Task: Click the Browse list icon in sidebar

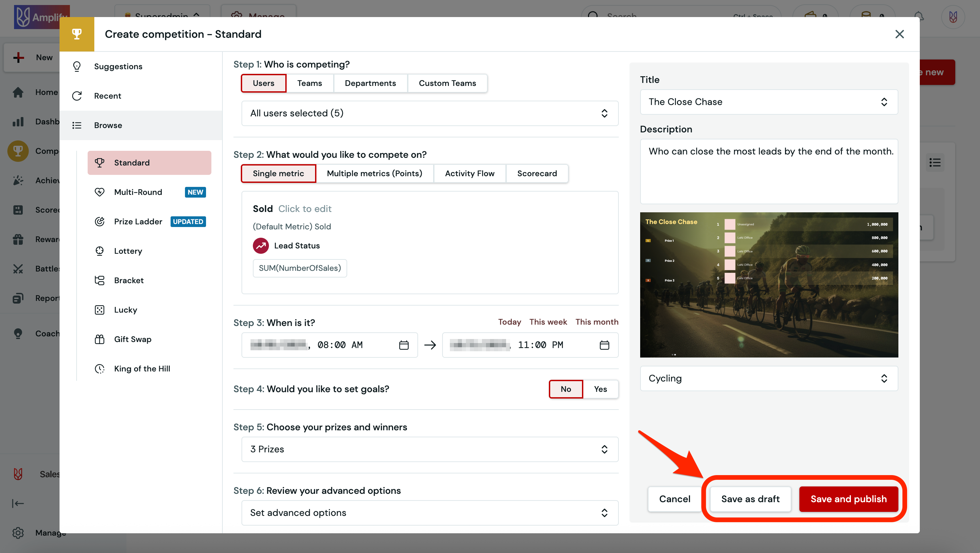Action: (77, 125)
